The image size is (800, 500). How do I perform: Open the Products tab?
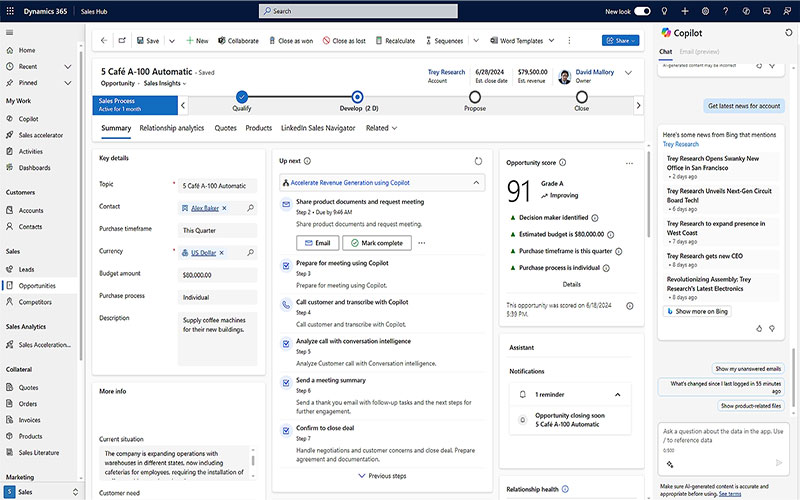pos(259,128)
